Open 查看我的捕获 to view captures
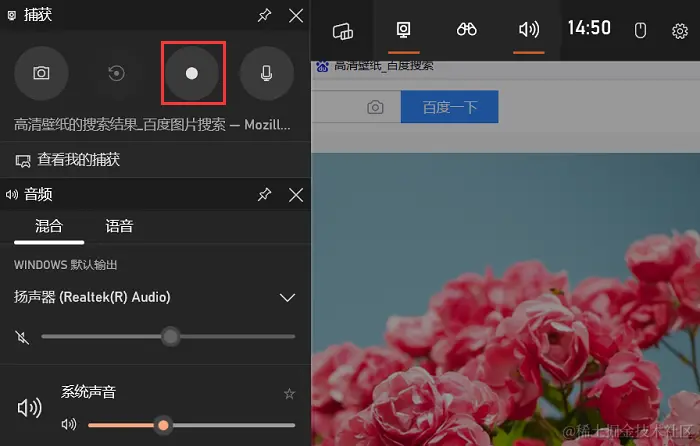This screenshot has height=446, width=700. click(67, 159)
